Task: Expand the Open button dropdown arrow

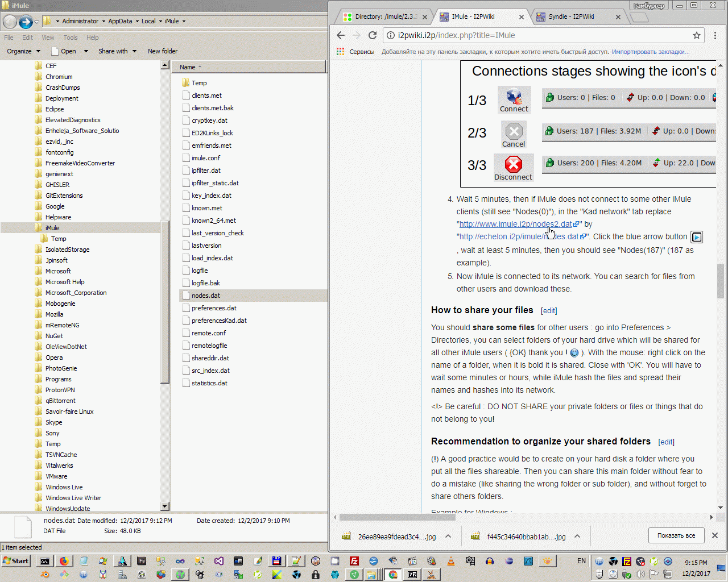Action: (86, 51)
